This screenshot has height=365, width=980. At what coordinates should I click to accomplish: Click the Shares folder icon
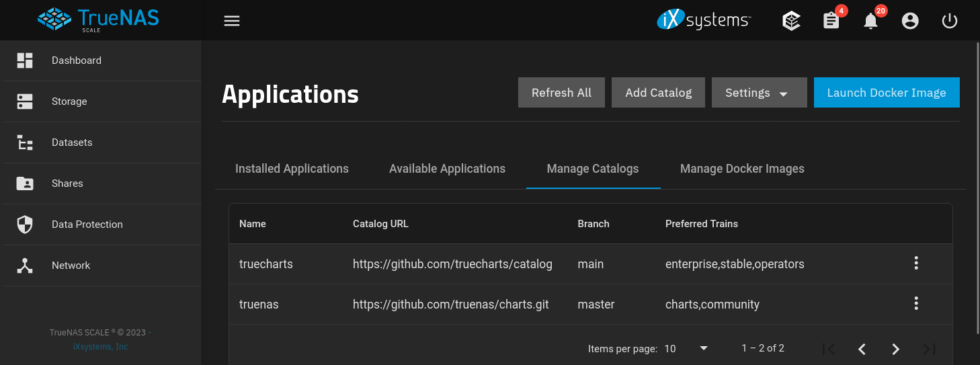click(25, 184)
